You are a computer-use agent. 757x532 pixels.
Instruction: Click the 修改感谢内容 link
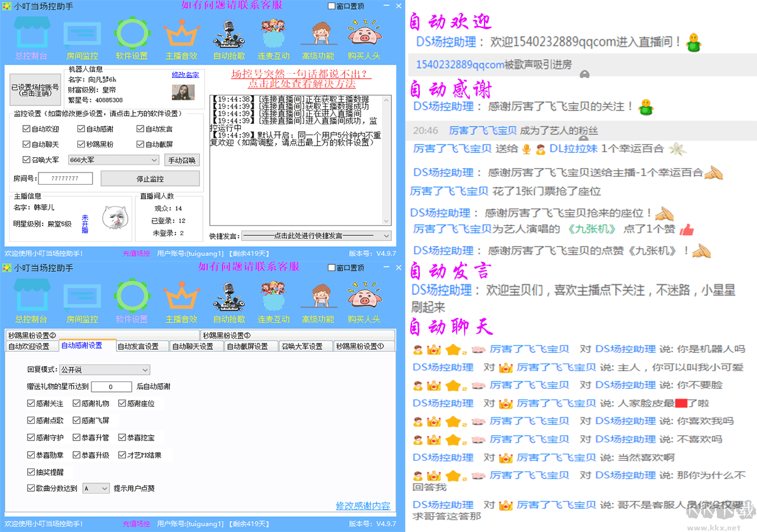click(x=363, y=506)
